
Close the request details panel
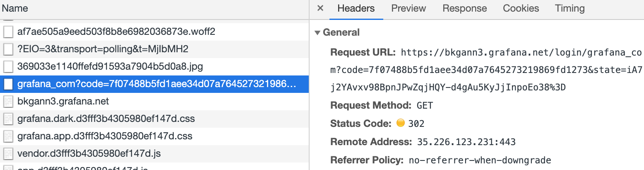[320, 8]
